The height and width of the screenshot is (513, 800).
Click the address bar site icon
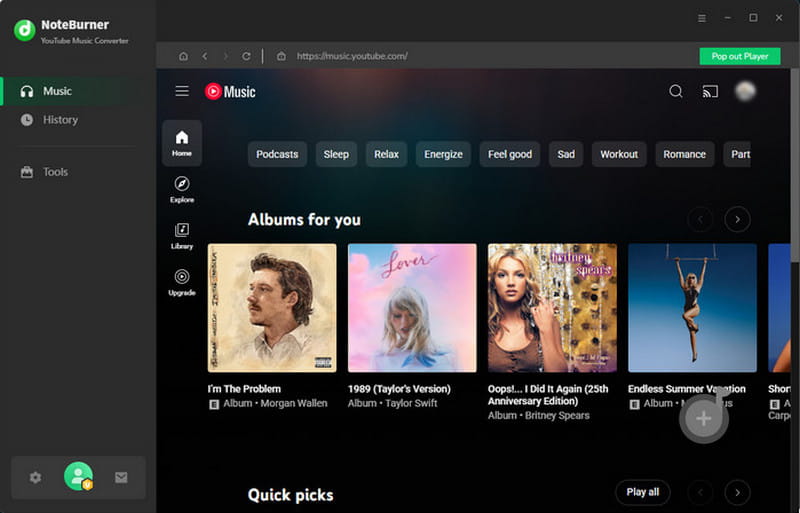281,56
